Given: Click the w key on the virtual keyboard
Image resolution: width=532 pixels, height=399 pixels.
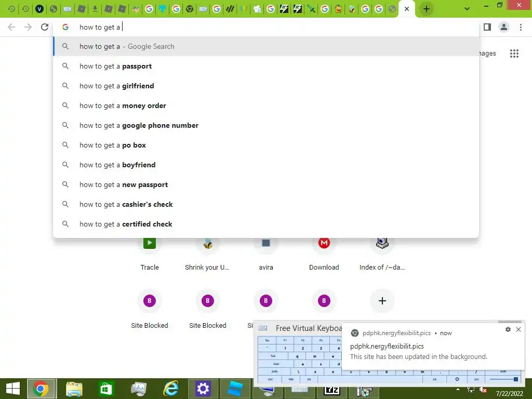Looking at the screenshot, I should pos(314,356).
